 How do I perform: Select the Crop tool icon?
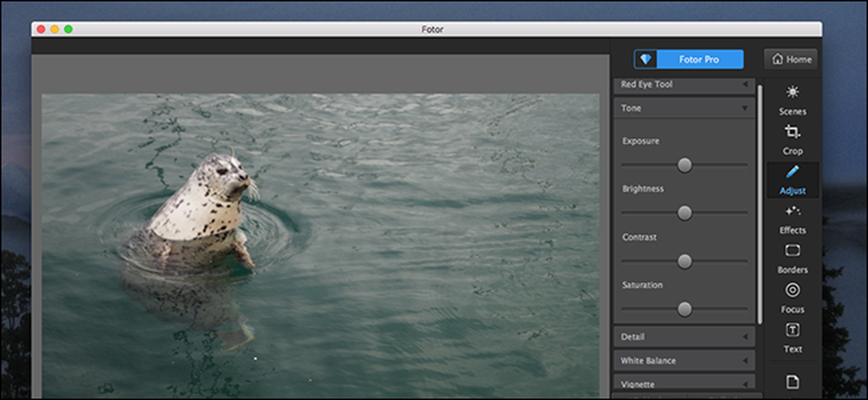point(792,132)
